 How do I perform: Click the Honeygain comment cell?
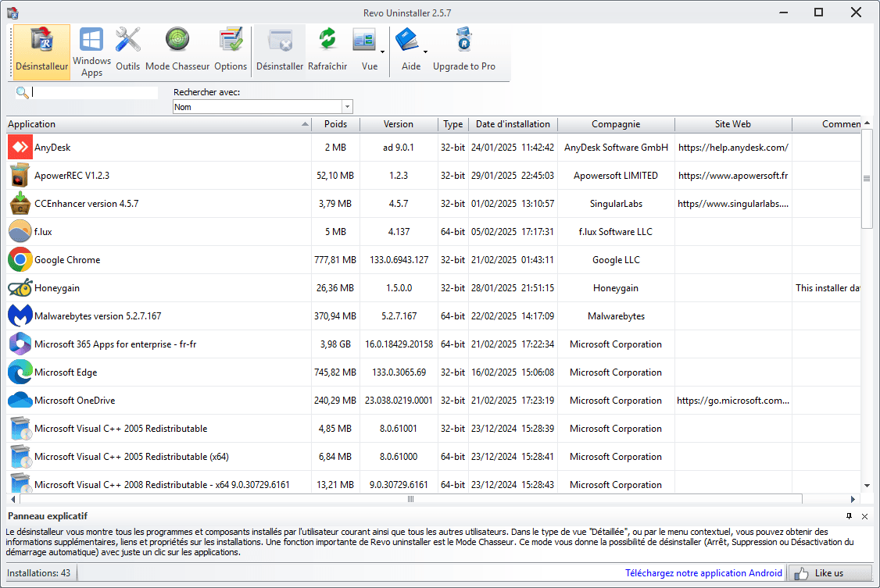(x=827, y=287)
